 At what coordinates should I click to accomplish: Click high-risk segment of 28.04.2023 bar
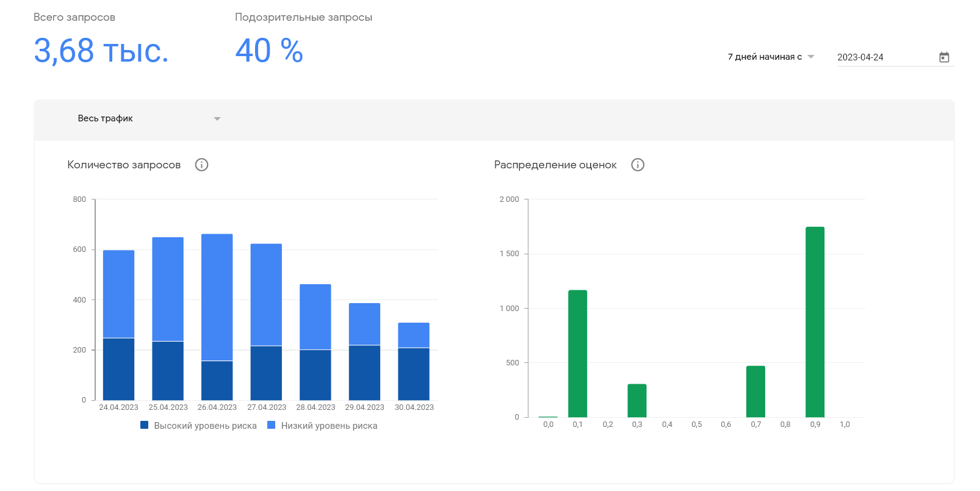315,375
